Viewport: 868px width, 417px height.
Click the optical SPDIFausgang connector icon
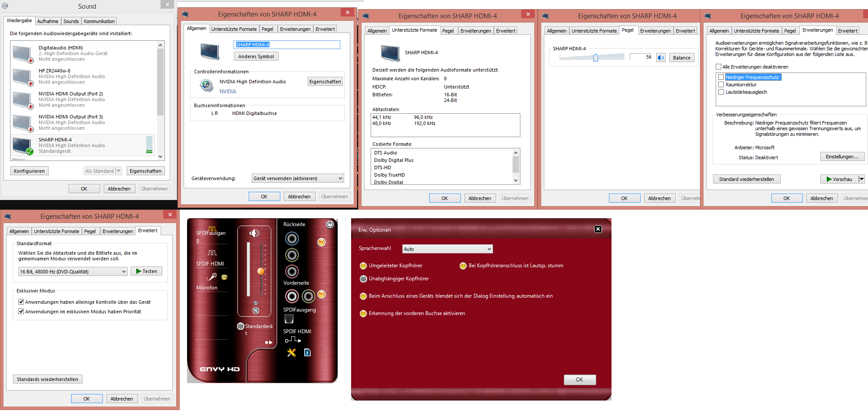tap(289, 319)
